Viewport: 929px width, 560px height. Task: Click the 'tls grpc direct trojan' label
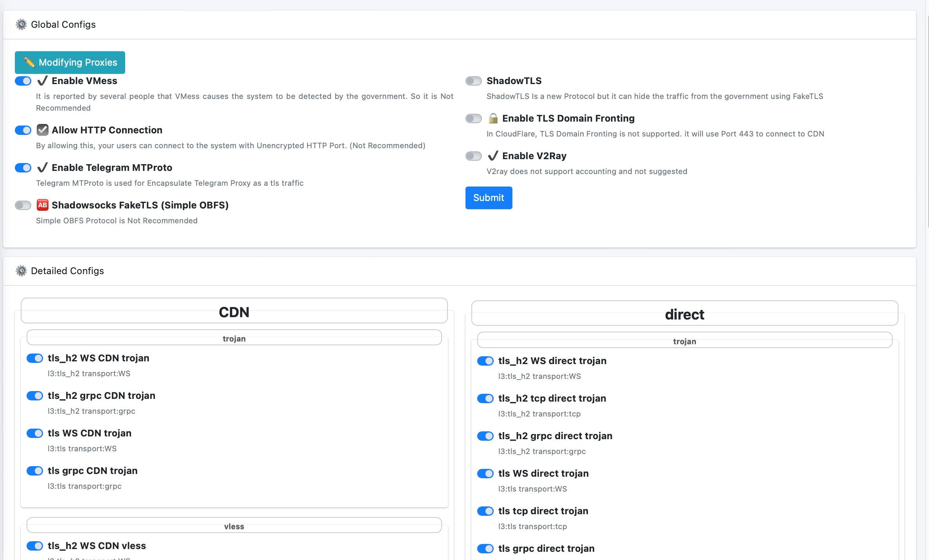coord(546,549)
